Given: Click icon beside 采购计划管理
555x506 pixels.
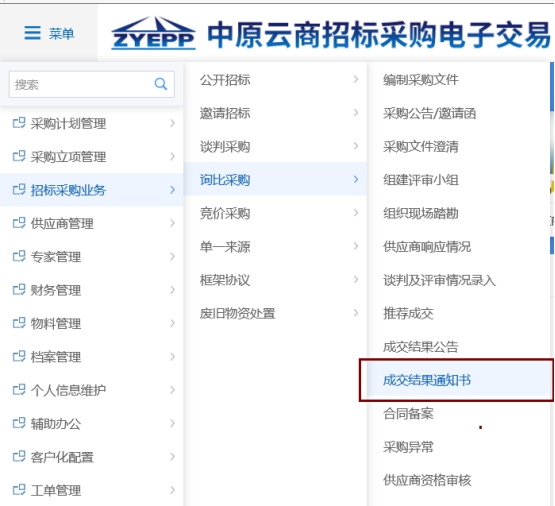Looking at the screenshot, I should click(19, 123).
